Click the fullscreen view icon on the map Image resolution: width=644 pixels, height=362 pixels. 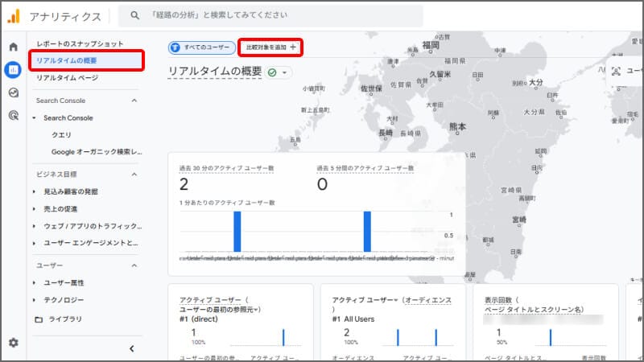[617, 72]
